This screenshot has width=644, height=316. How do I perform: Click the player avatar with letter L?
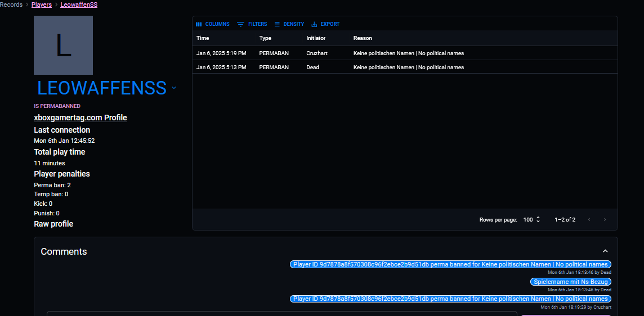pyautogui.click(x=63, y=45)
